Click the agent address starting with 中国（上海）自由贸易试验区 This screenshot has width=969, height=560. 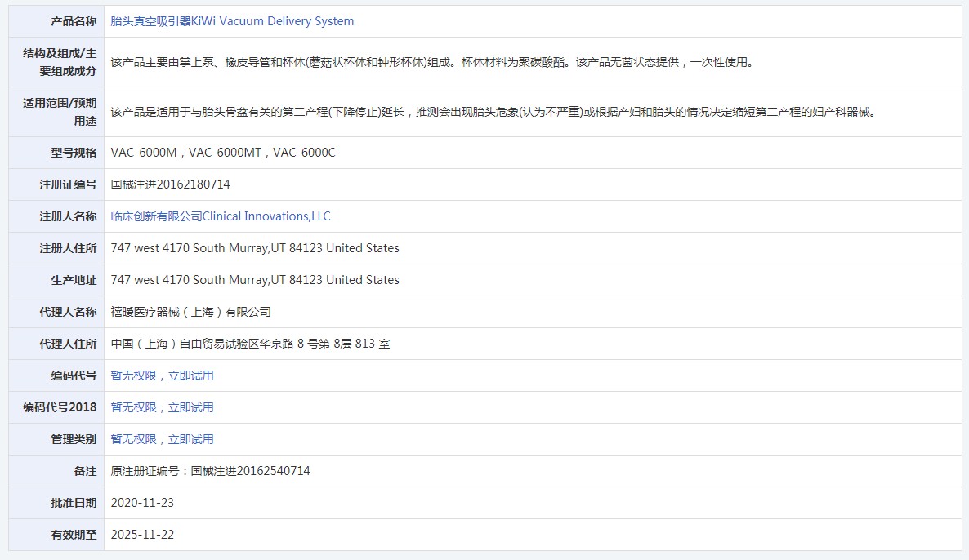(x=250, y=344)
